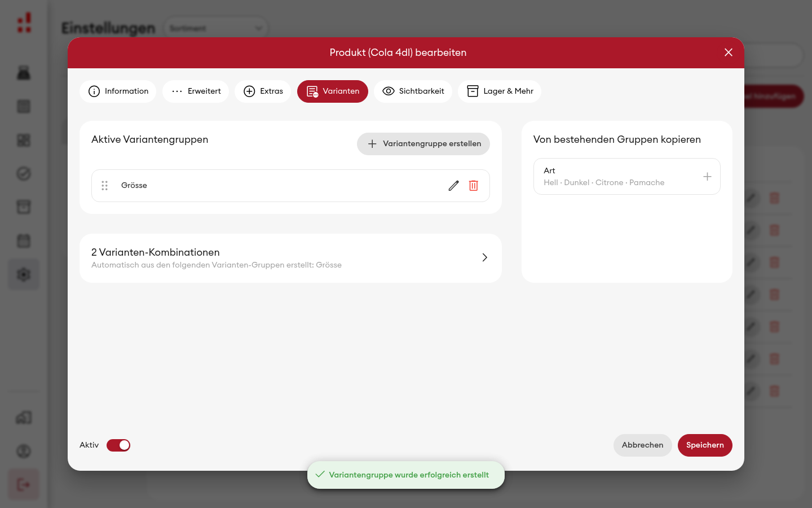
Task: Delete the Grösse variant group with trash icon
Action: (474, 186)
